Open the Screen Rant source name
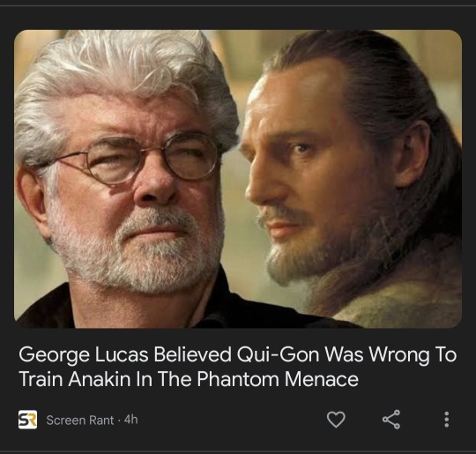476x454 pixels. click(80, 421)
